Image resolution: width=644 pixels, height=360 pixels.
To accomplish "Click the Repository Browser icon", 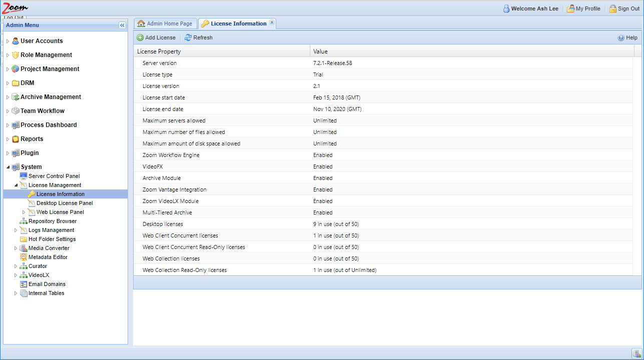I will coord(24,221).
